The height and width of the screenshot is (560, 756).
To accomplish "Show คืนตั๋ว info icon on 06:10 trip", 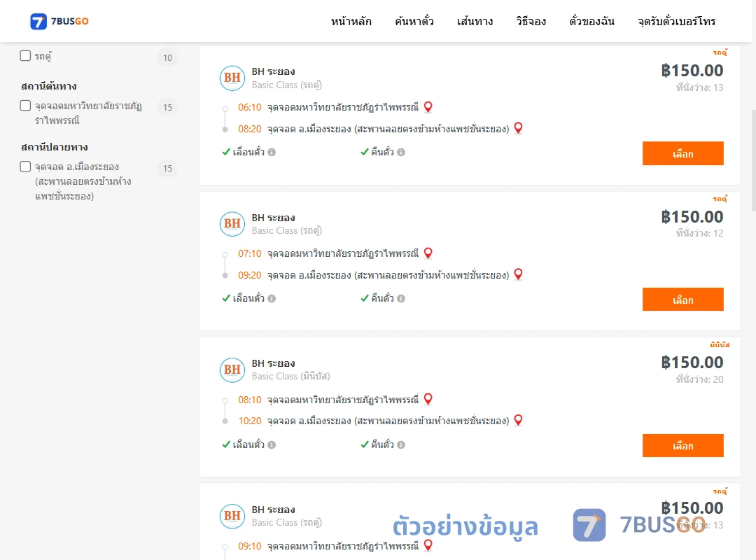I will [401, 153].
